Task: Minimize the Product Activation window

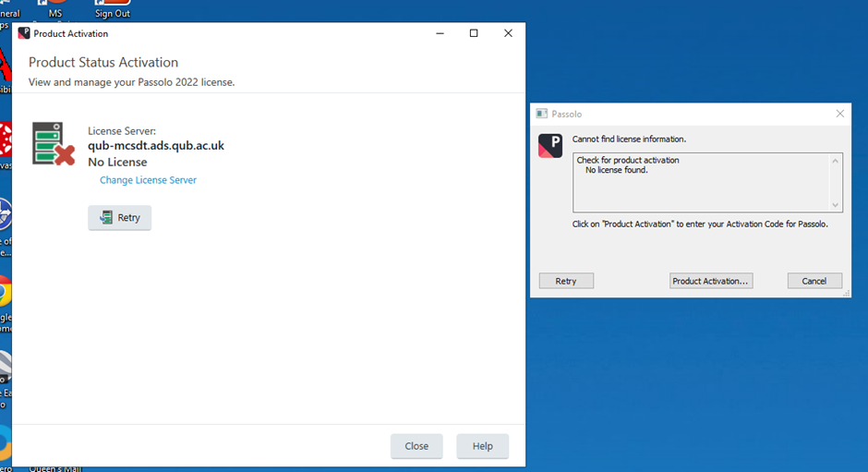Action: (440, 33)
